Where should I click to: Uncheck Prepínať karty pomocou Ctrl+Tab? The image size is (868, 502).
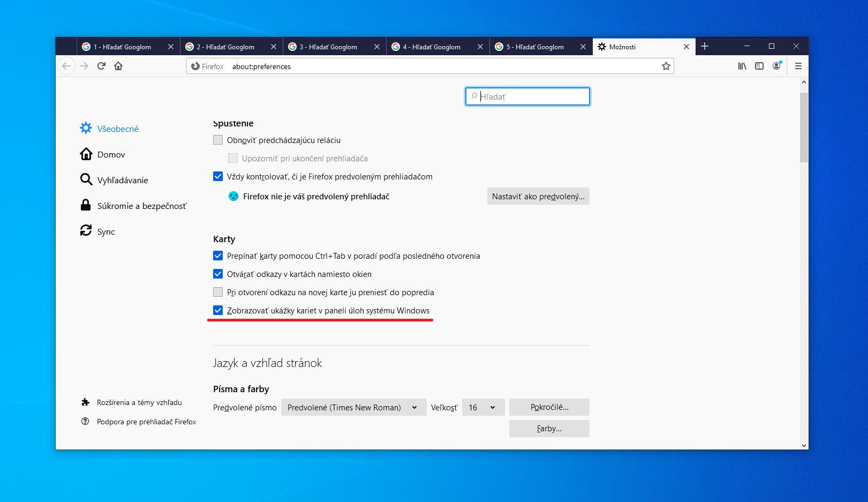(218, 256)
